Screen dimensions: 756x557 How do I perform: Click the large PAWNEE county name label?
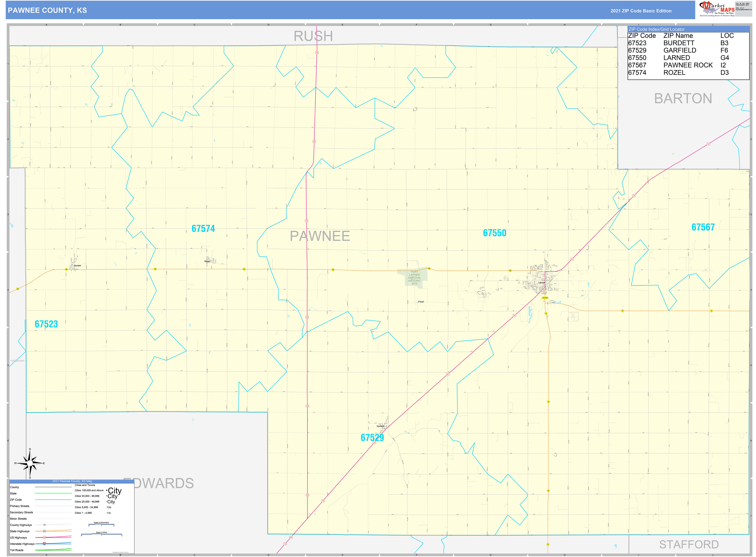pyautogui.click(x=320, y=236)
